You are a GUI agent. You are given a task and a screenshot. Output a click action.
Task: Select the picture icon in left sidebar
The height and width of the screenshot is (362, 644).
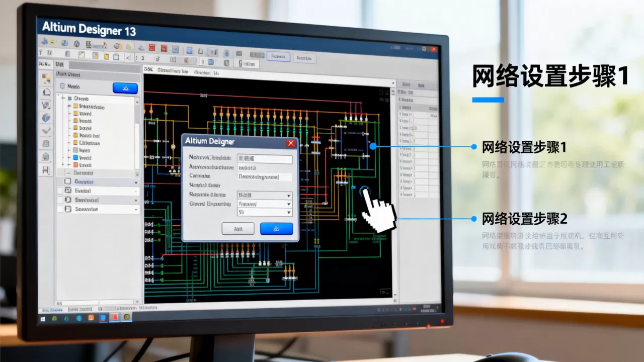46,144
